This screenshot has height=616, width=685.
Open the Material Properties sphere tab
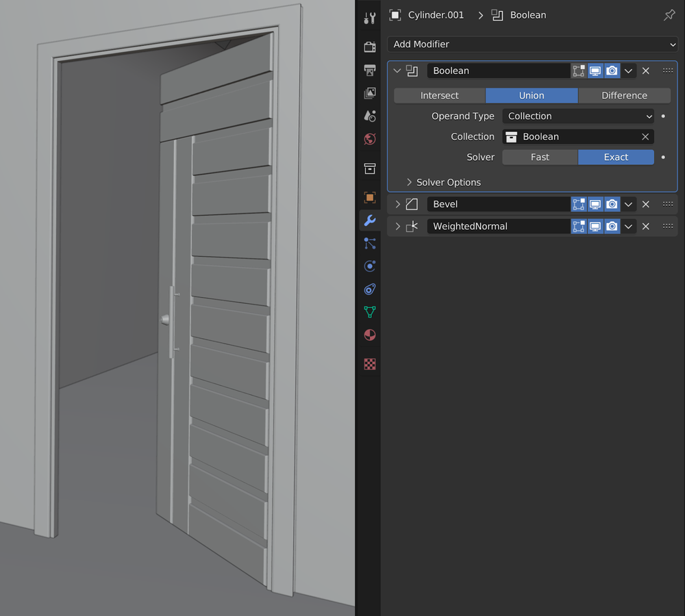coord(369,335)
